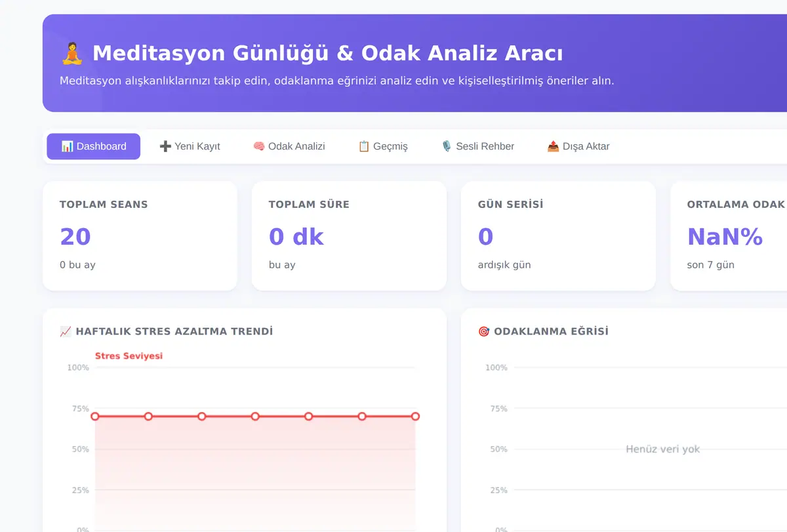The width and height of the screenshot is (787, 532).
Task: Click the first data point on stress chart
Action: click(x=95, y=417)
